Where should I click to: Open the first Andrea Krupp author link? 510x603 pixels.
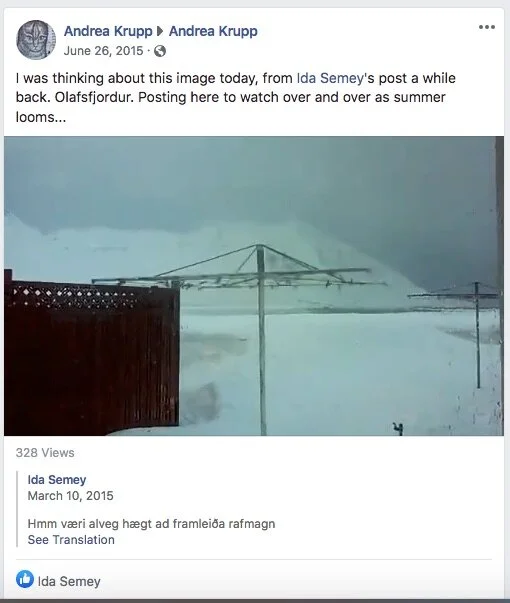click(108, 31)
